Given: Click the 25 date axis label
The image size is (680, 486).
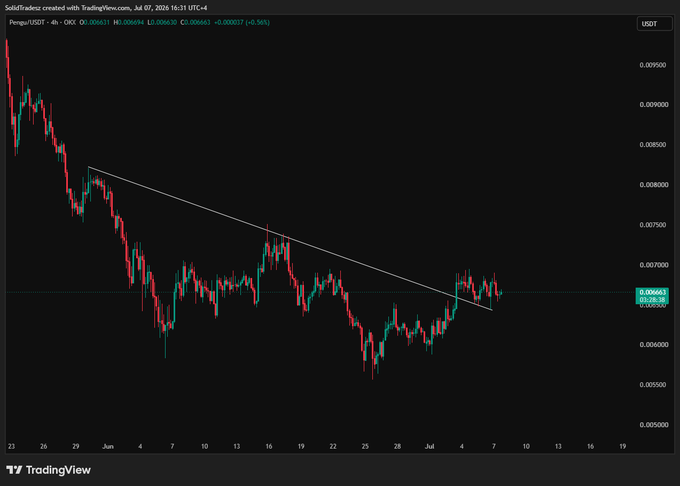Looking at the screenshot, I should 365,446.
